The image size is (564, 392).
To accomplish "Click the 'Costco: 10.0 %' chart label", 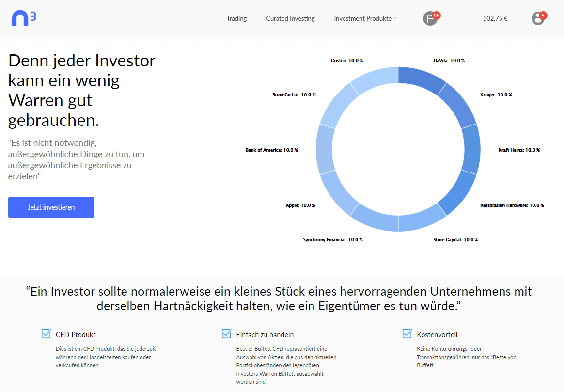I will coord(347,61).
